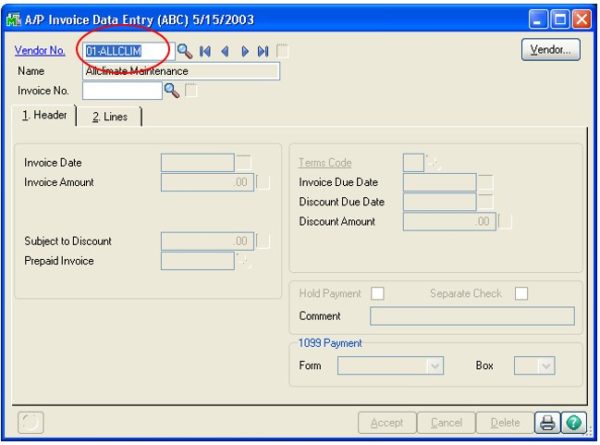Click the Terms Code input box
This screenshot has height=445, width=600.
(x=413, y=163)
